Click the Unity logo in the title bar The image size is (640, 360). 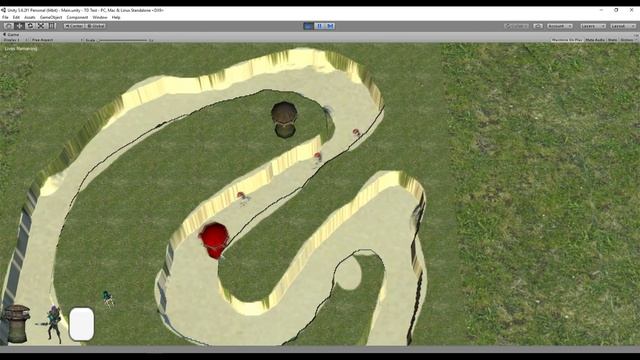(3, 10)
